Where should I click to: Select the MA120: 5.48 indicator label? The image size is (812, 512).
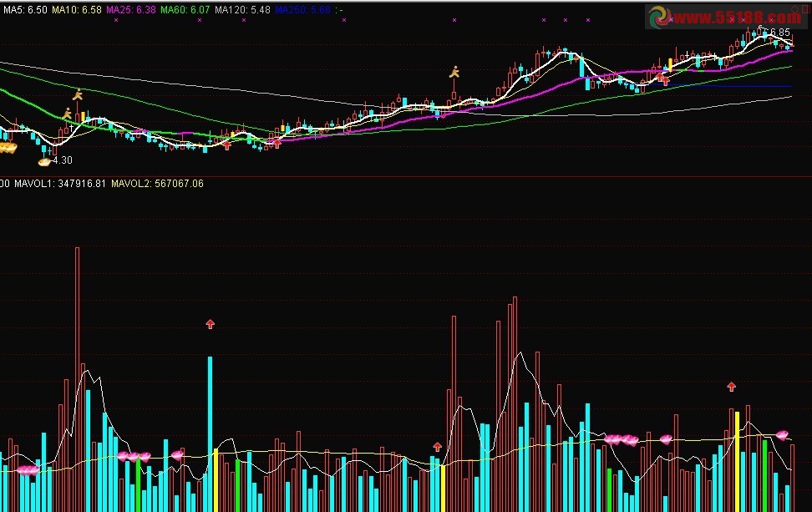[x=242, y=10]
